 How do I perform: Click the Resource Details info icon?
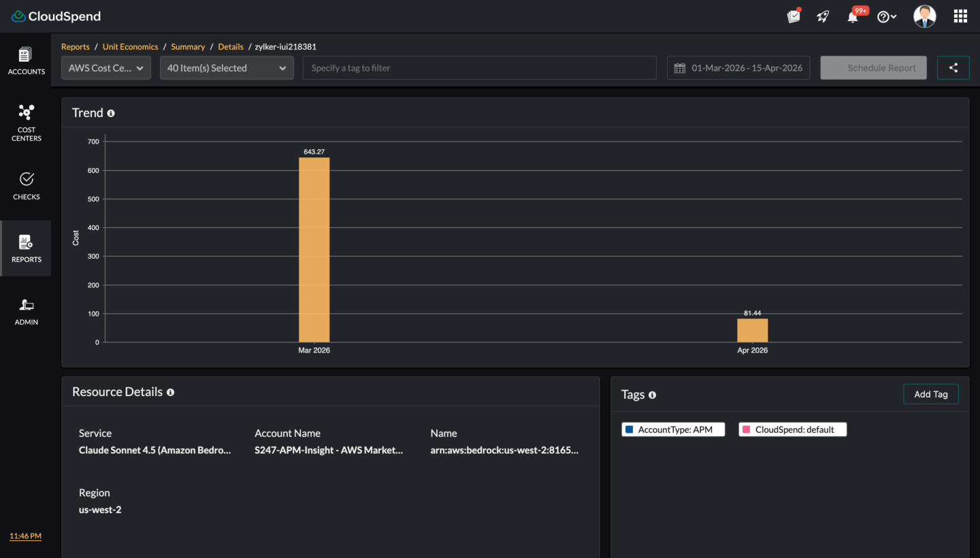click(x=170, y=393)
